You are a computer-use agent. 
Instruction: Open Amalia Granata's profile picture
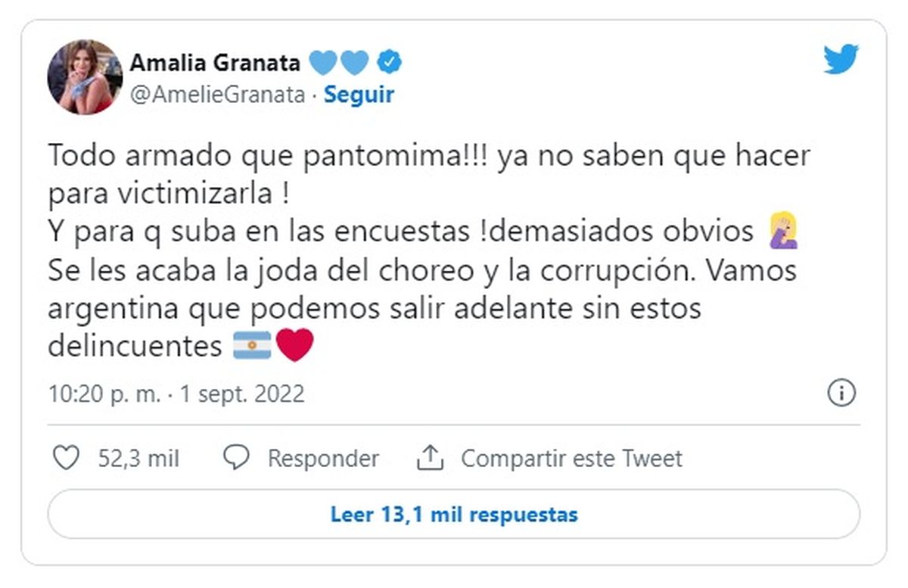pos(85,76)
